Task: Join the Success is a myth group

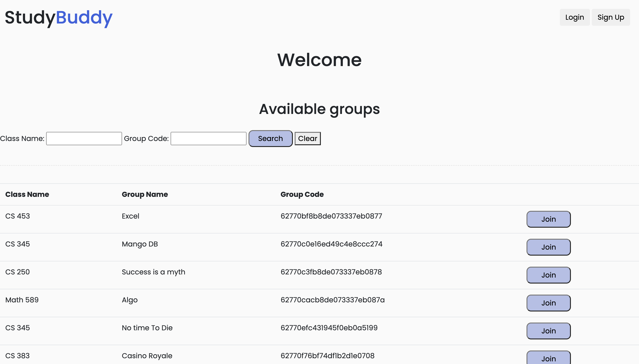Action: click(548, 275)
